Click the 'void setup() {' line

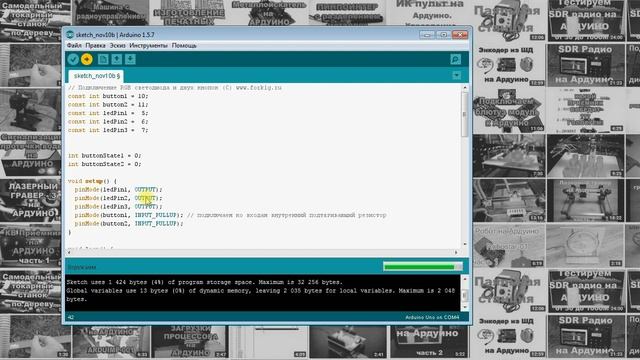[x=92, y=181]
